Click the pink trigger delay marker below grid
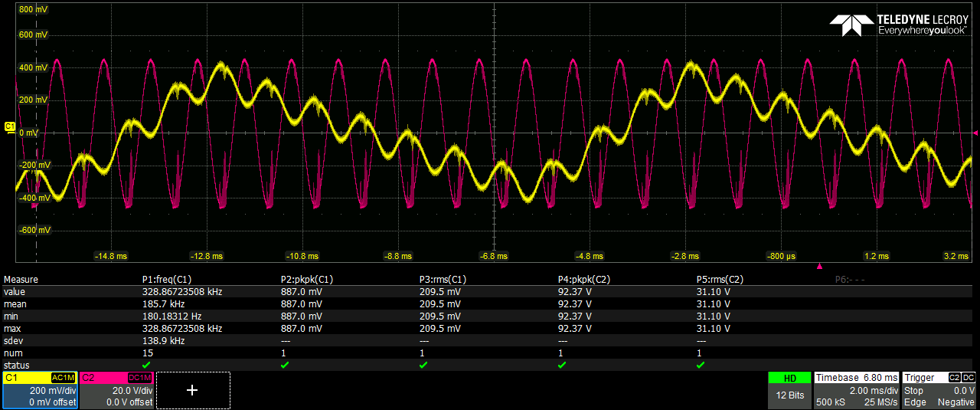The image size is (980, 410). 819,266
